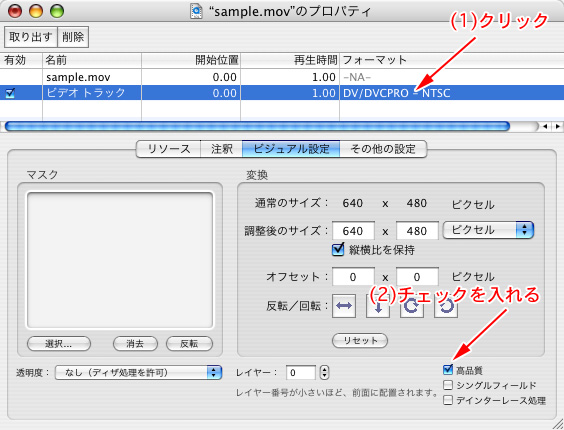Uncheck 縦横比を保持 checkbox
This screenshot has width=564, height=430.
(x=338, y=249)
